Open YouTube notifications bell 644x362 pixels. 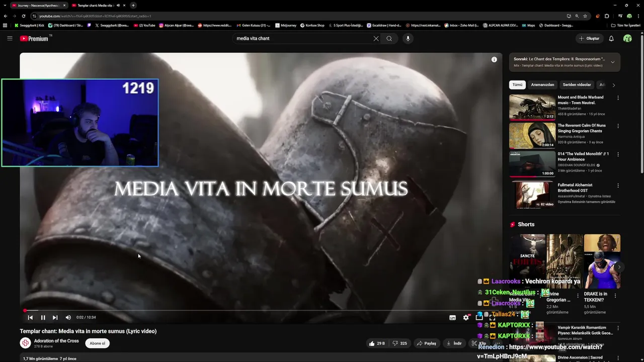pos(611,38)
